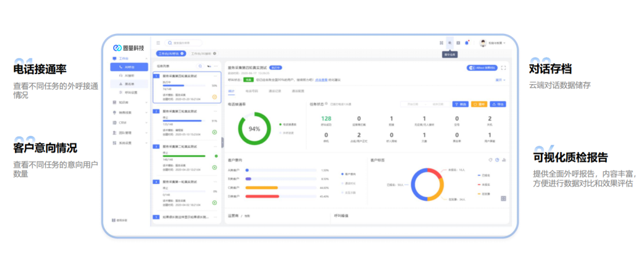
Task: Open the user account dropdown at top right
Action: tap(493, 43)
